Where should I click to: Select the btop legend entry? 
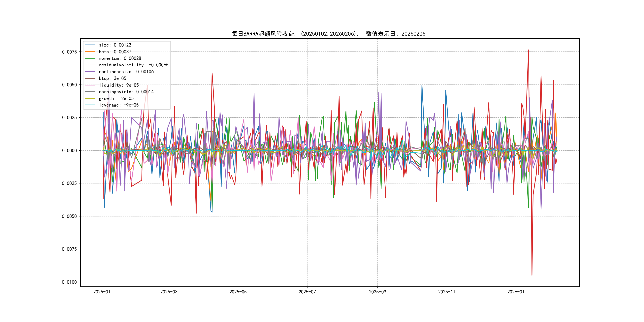(112, 79)
